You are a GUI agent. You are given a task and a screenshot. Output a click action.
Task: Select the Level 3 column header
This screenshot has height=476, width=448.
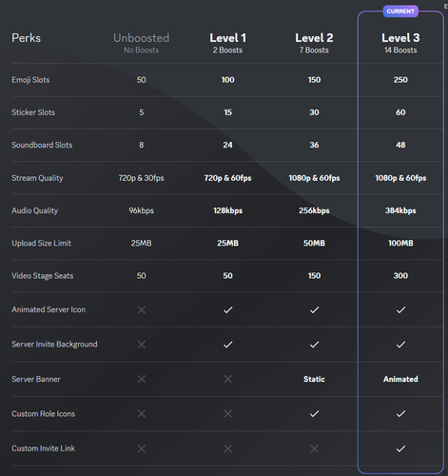tap(400, 43)
